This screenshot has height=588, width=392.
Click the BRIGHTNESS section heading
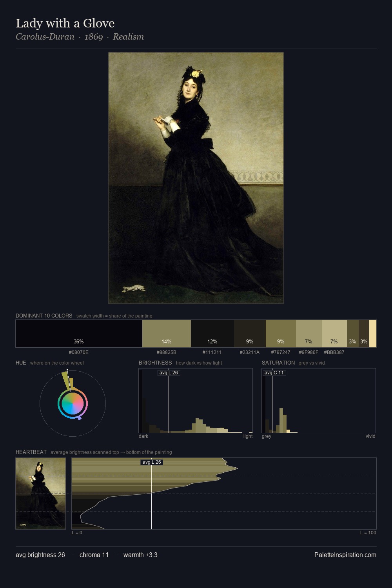155,363
